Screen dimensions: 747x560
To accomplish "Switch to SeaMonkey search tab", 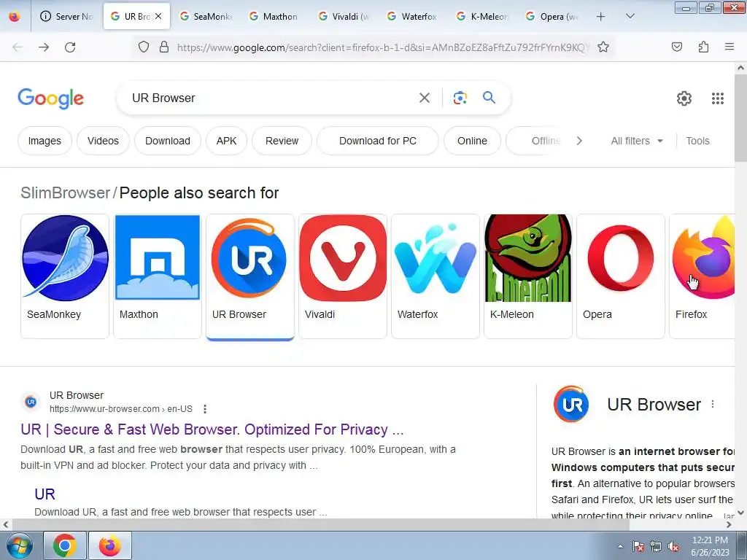I will click(206, 16).
